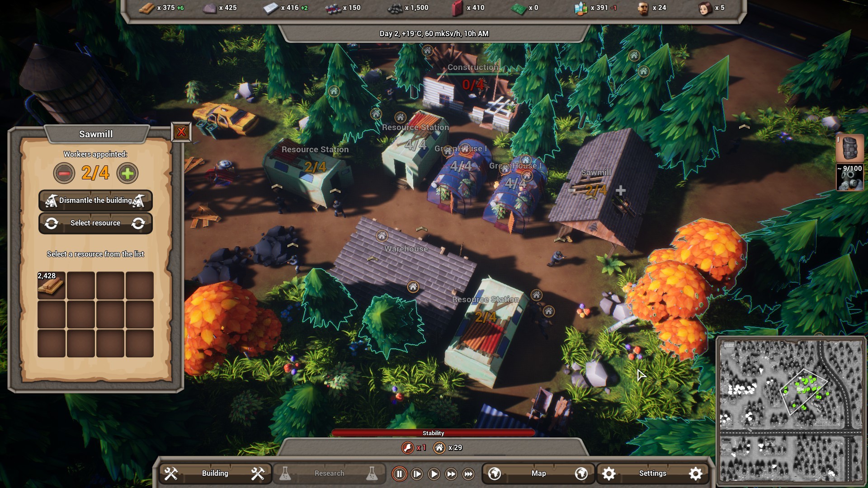This screenshot has width=868, height=488.
Task: Decrease Sawmill workers with the minus button
Action: [x=64, y=173]
